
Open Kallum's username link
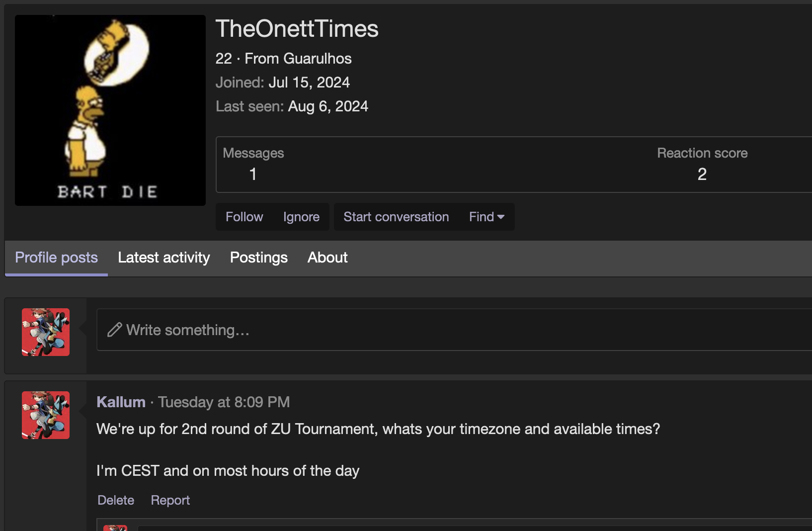coord(121,402)
